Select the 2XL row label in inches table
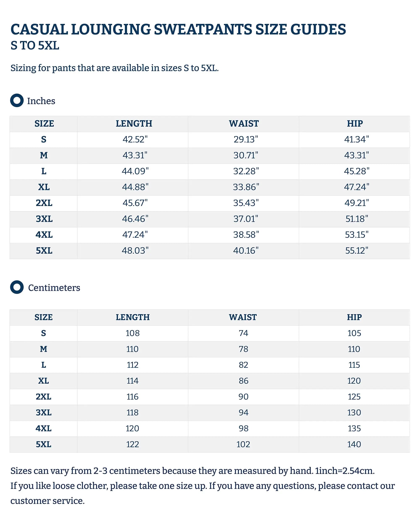 click(44, 203)
